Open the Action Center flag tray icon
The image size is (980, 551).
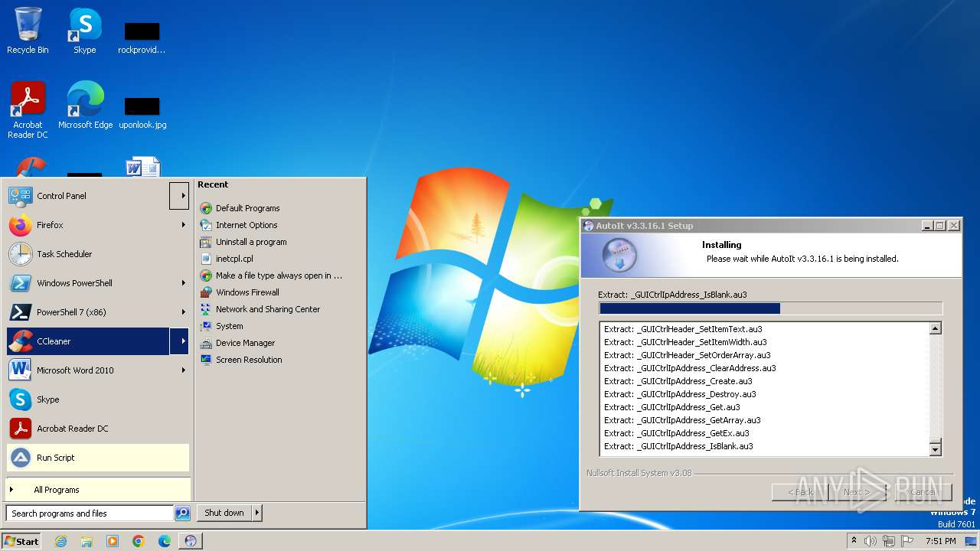tap(907, 541)
